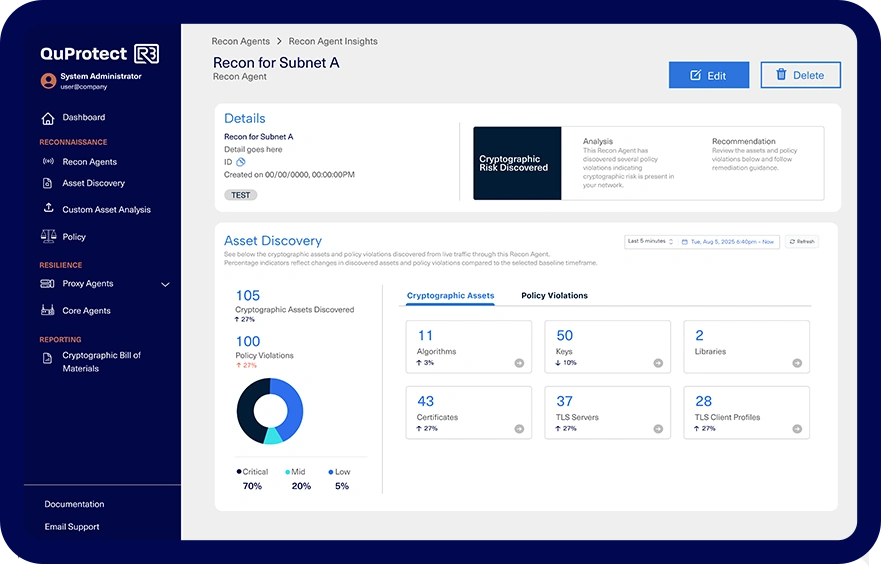The image size is (881, 570).
Task: Navigate to Recon Agents breadcrumb
Action: pos(240,41)
